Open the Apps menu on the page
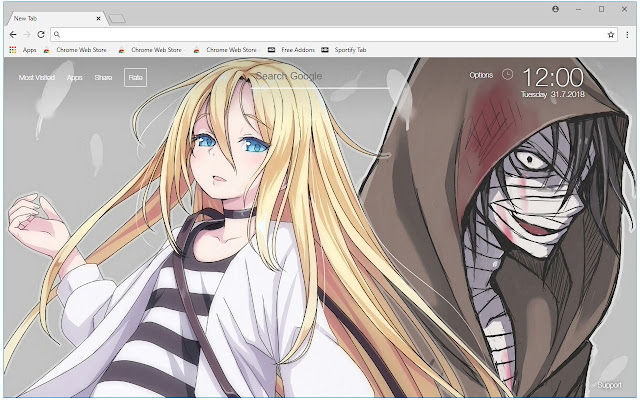Image resolution: width=640 pixels, height=400 pixels. 75,77
